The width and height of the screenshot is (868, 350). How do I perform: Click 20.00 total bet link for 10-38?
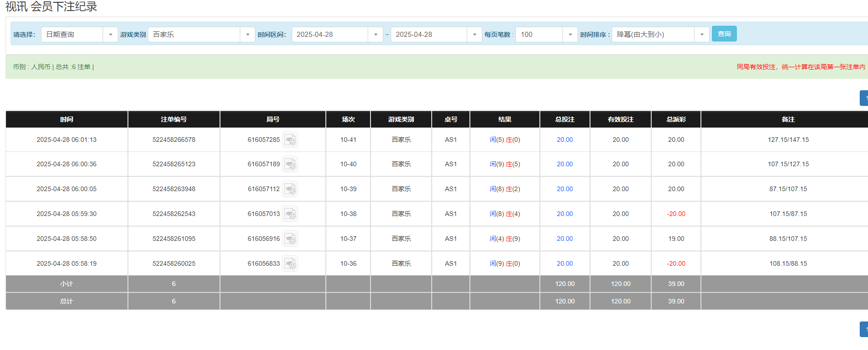pyautogui.click(x=565, y=214)
